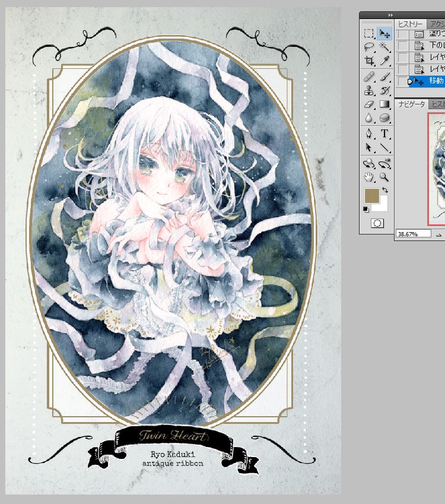Select the Brush tool
This screenshot has width=445, height=504.
(384, 77)
